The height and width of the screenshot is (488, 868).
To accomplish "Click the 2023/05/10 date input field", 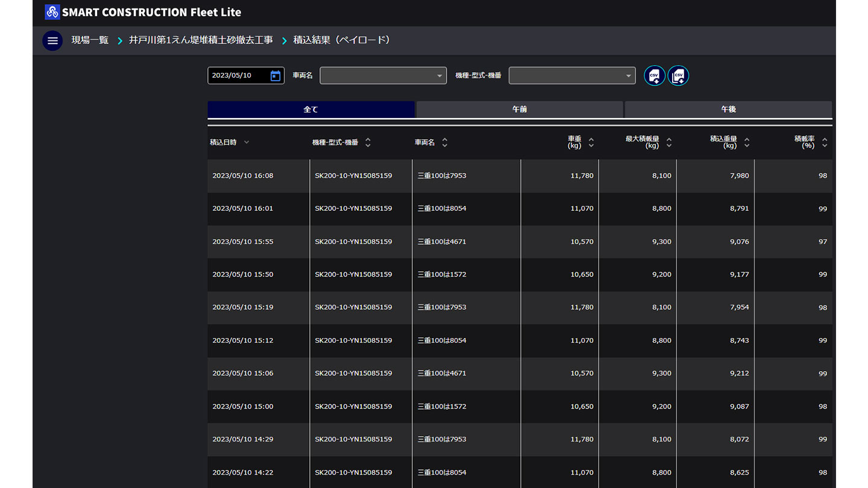I will pos(237,75).
